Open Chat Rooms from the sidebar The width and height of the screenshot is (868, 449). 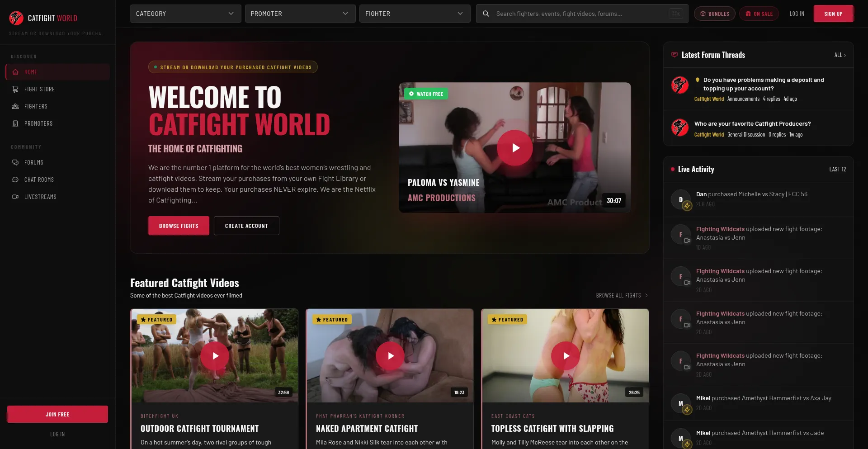(57, 180)
